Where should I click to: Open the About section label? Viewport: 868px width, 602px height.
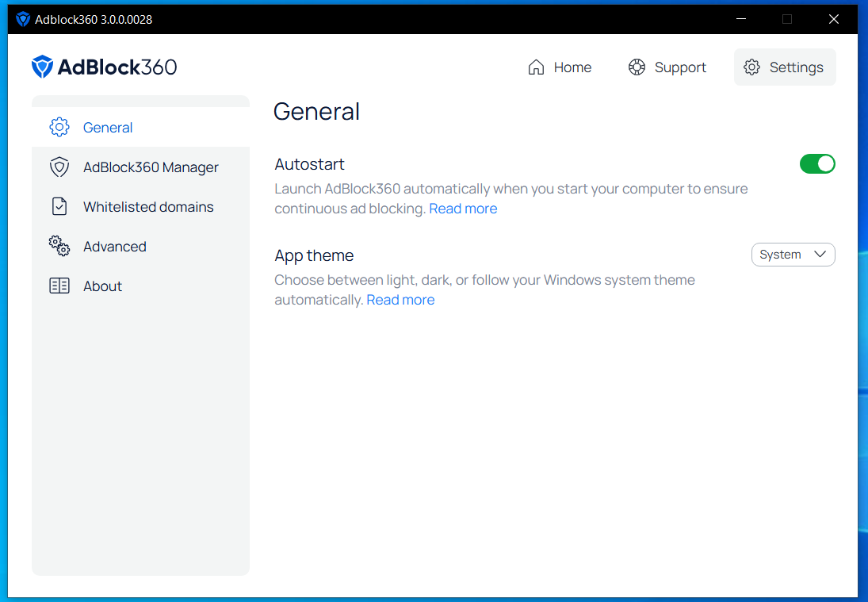102,286
